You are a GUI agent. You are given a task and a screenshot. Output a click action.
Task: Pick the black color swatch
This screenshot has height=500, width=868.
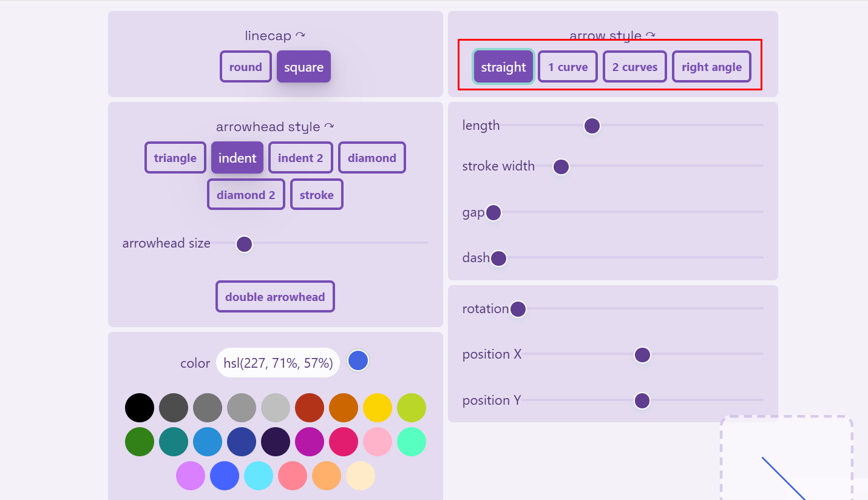[140, 408]
